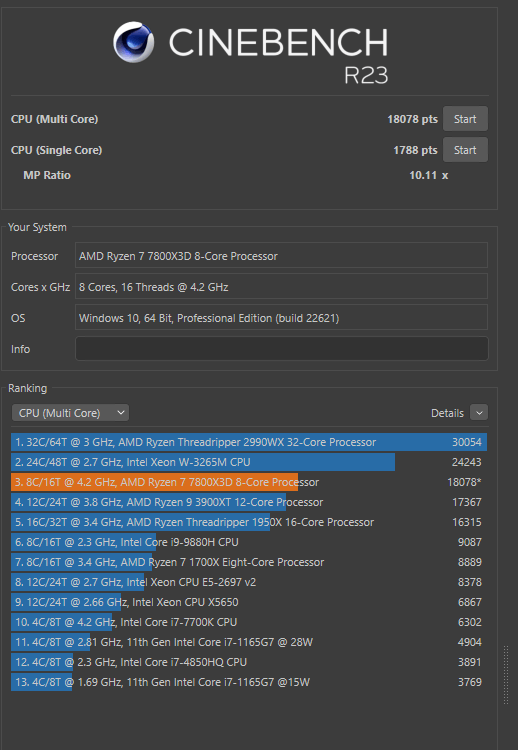Click the Cinebench sphere logo icon

[x=133, y=42]
